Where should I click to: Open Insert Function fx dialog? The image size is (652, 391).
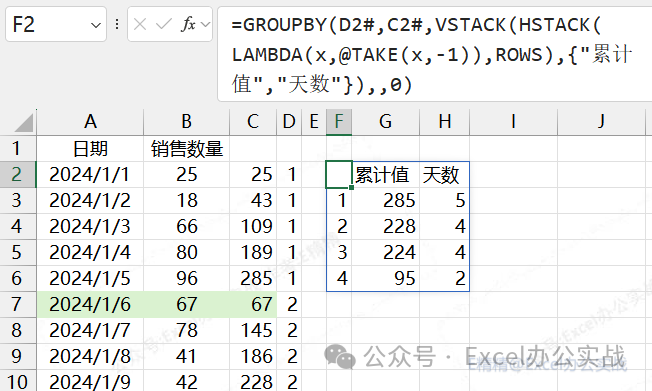click(x=188, y=24)
